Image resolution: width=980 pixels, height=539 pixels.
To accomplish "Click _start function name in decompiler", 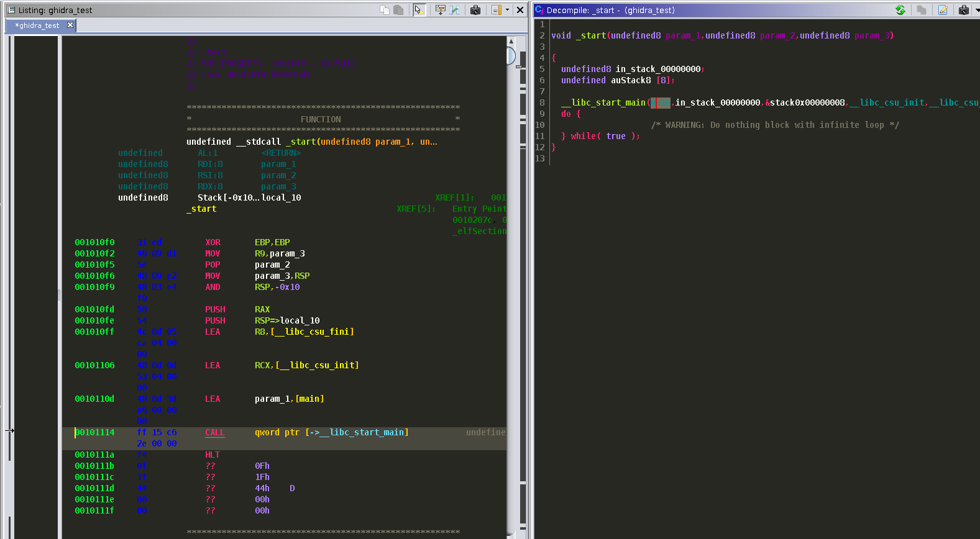I will (591, 35).
